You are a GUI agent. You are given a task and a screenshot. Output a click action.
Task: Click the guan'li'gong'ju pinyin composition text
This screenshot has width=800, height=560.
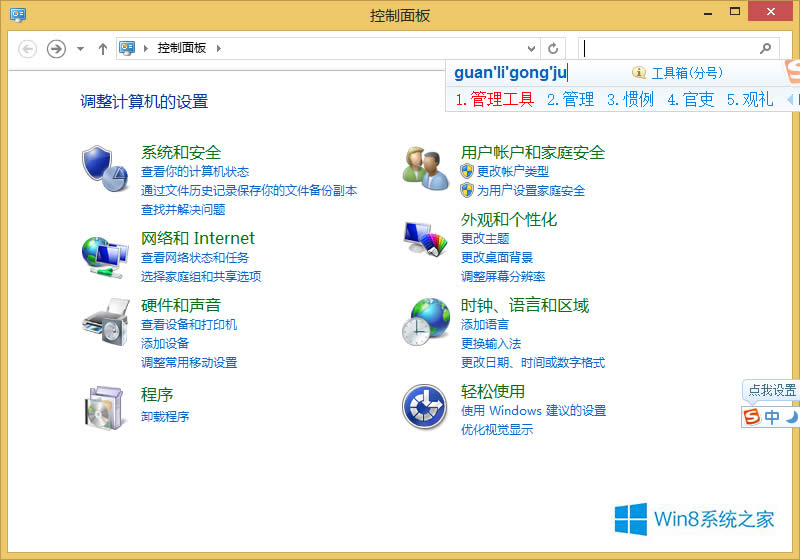[510, 72]
